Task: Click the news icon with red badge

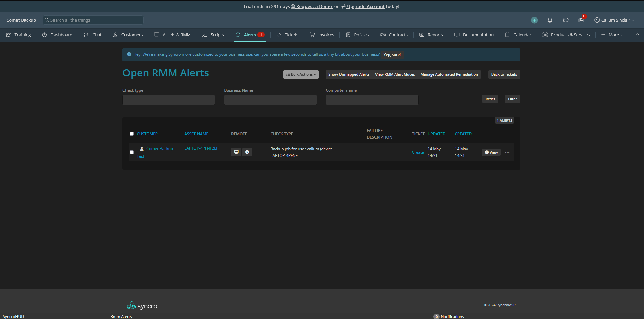Action: [581, 20]
